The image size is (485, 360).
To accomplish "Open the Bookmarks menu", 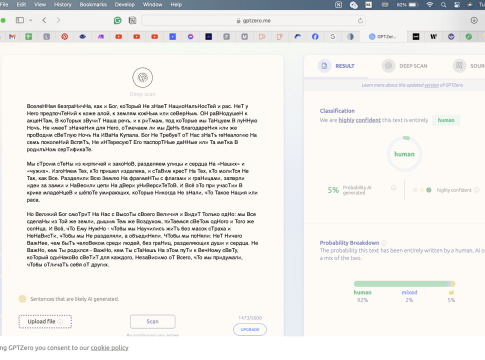I will [x=93, y=5].
